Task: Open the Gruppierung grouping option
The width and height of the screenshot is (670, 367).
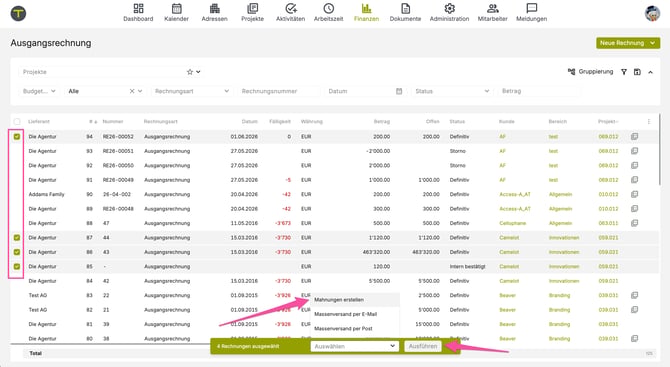Action: click(x=591, y=72)
